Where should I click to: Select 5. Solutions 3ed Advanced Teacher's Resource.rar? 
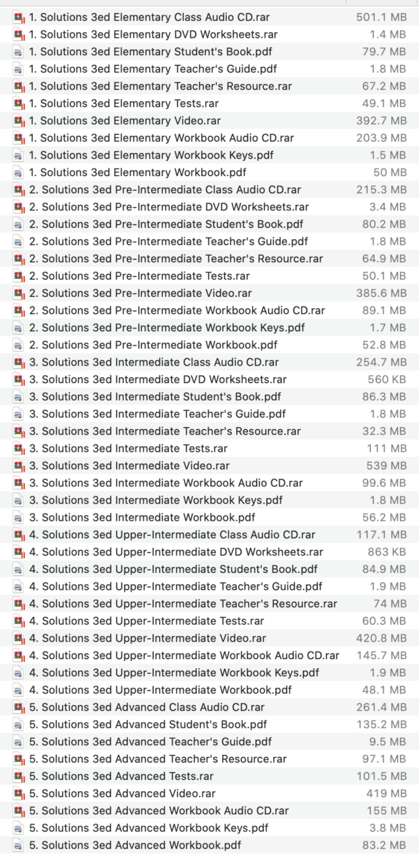158,759
